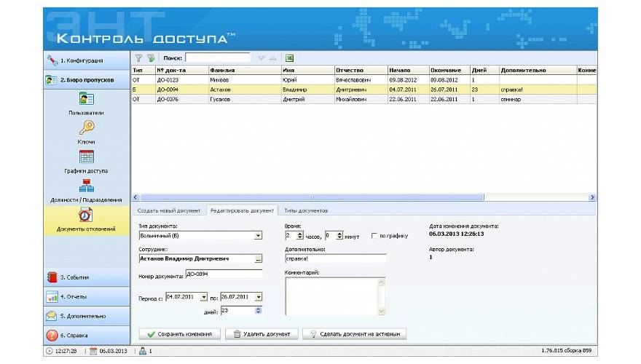Open the Ключи (Keys) section
This screenshot has width=641, height=364.
coord(86,129)
